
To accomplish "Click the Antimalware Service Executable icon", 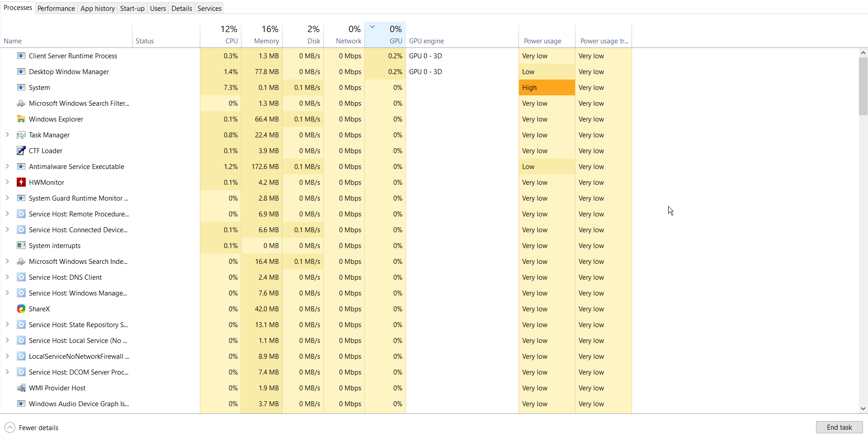I will click(x=21, y=167).
